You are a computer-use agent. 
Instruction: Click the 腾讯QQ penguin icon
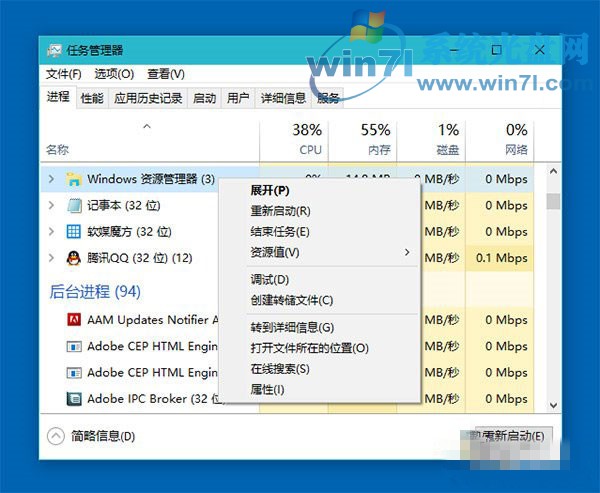(73, 258)
